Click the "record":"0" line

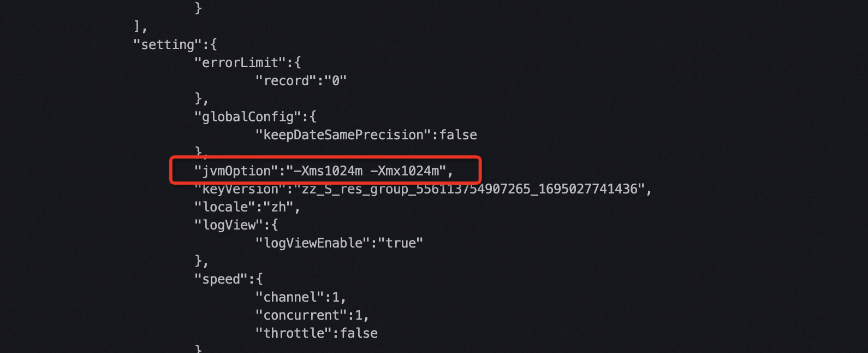point(301,81)
